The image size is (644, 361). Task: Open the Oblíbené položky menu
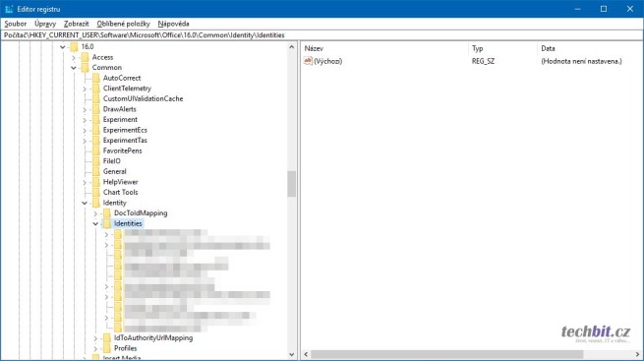pyautogui.click(x=123, y=24)
